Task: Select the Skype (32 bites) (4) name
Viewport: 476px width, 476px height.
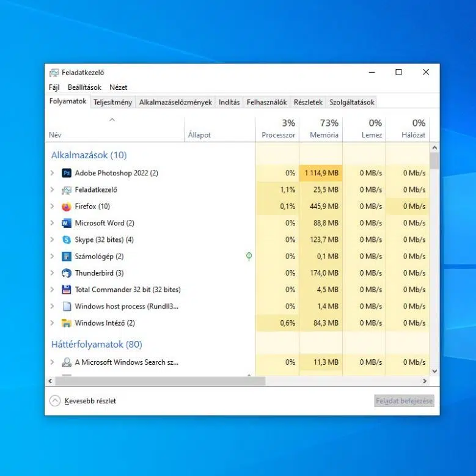Action: [x=104, y=240]
